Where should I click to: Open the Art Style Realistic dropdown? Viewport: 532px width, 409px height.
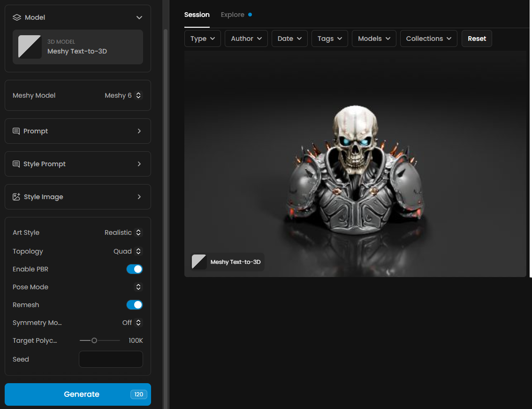click(x=123, y=232)
